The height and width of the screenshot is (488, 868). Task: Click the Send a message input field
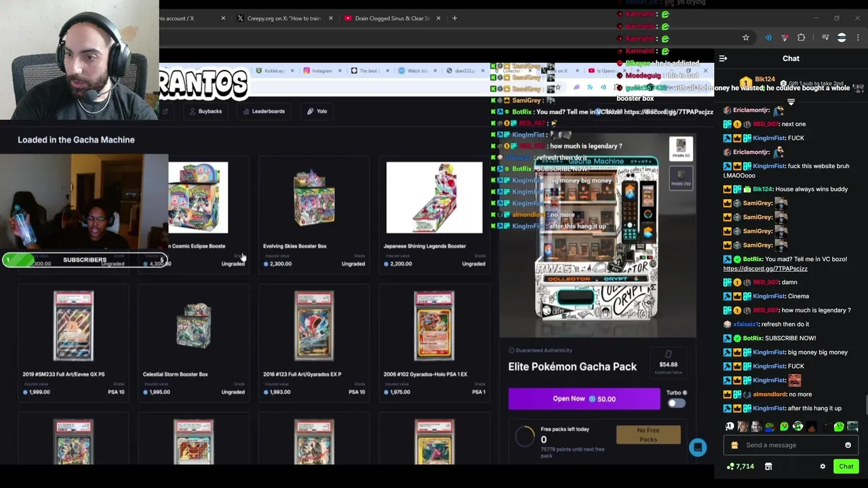click(x=791, y=445)
